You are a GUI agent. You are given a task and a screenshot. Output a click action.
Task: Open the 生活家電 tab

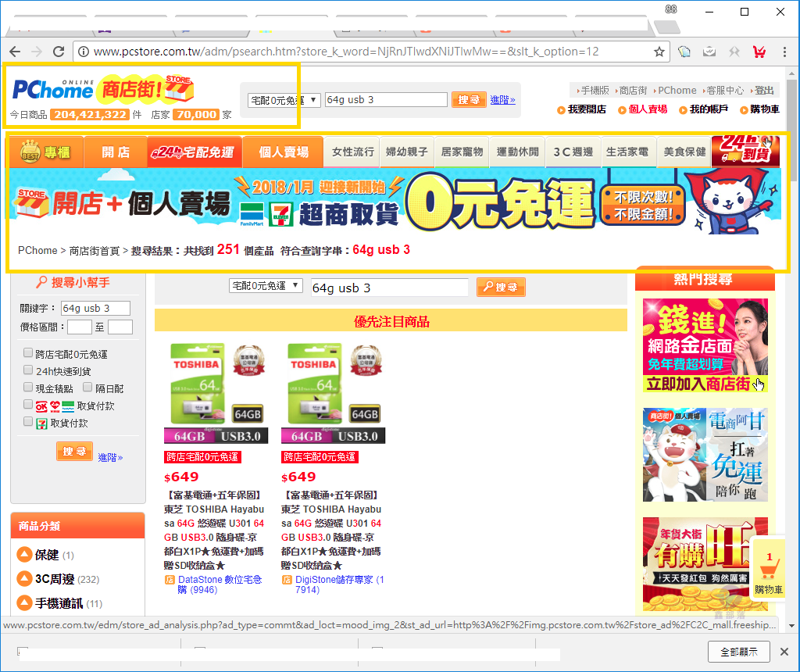coord(627,152)
